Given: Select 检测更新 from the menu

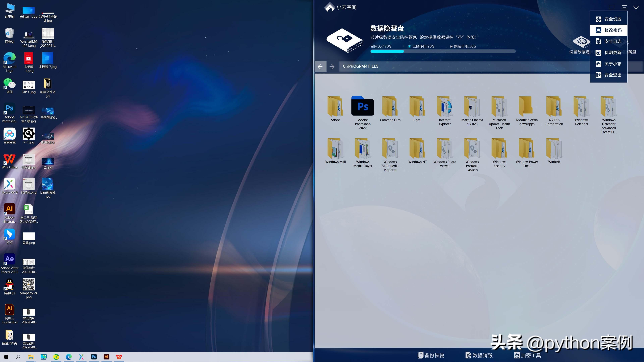Looking at the screenshot, I should coord(608,52).
